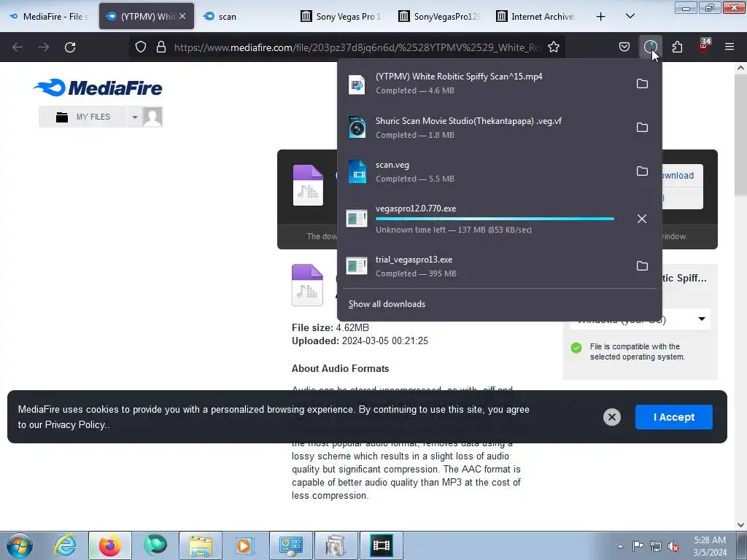
Task: Show all downloads
Action: (387, 304)
